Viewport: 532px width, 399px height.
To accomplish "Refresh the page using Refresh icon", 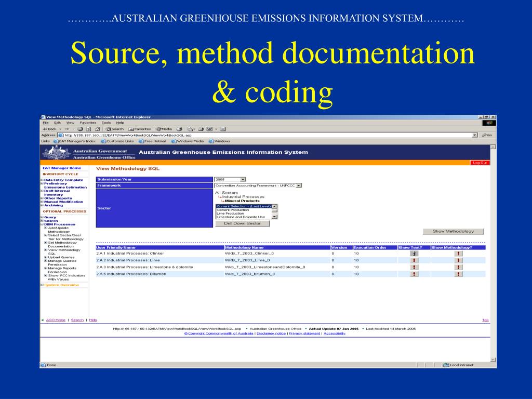I will point(89,129).
